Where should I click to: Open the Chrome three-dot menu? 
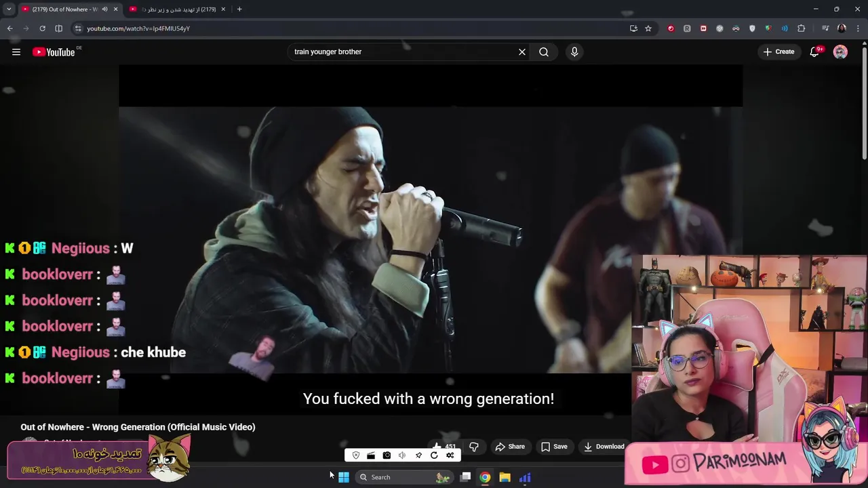(x=858, y=28)
